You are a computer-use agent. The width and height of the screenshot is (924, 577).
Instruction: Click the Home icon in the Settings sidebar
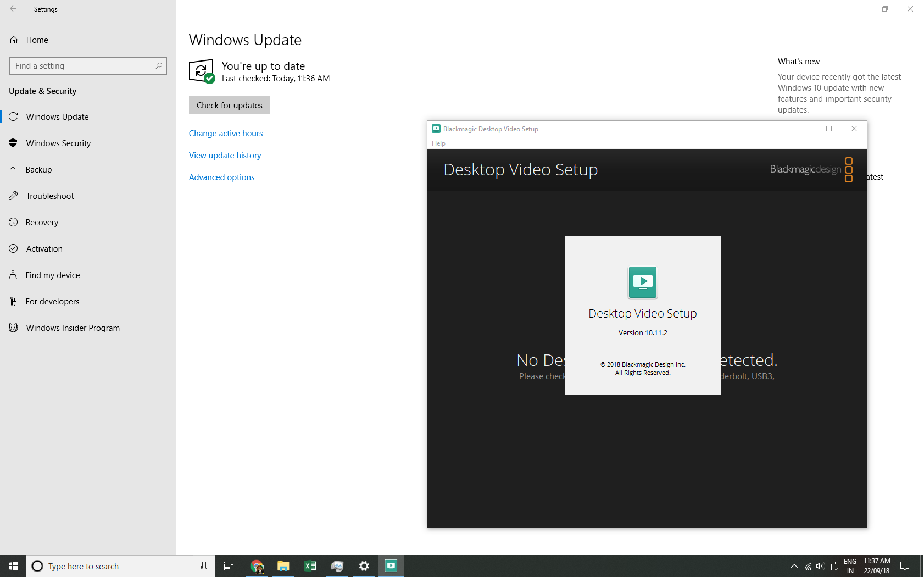[14, 40]
